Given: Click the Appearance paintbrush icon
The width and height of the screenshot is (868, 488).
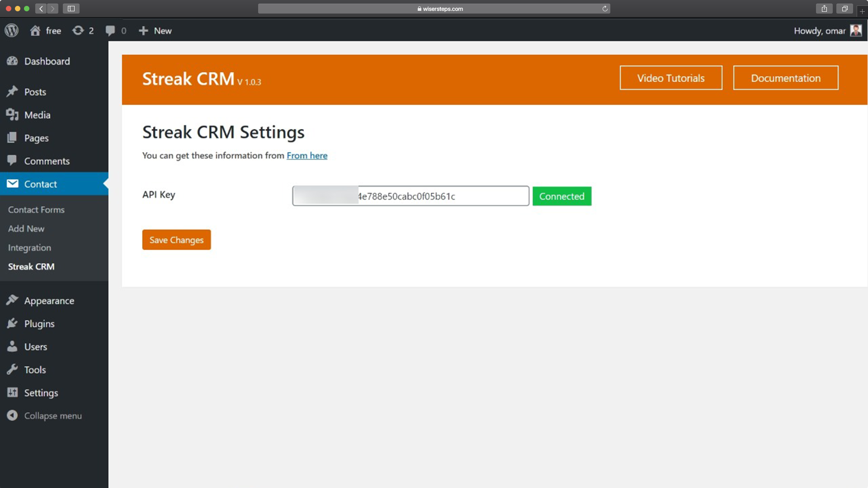Looking at the screenshot, I should point(12,300).
